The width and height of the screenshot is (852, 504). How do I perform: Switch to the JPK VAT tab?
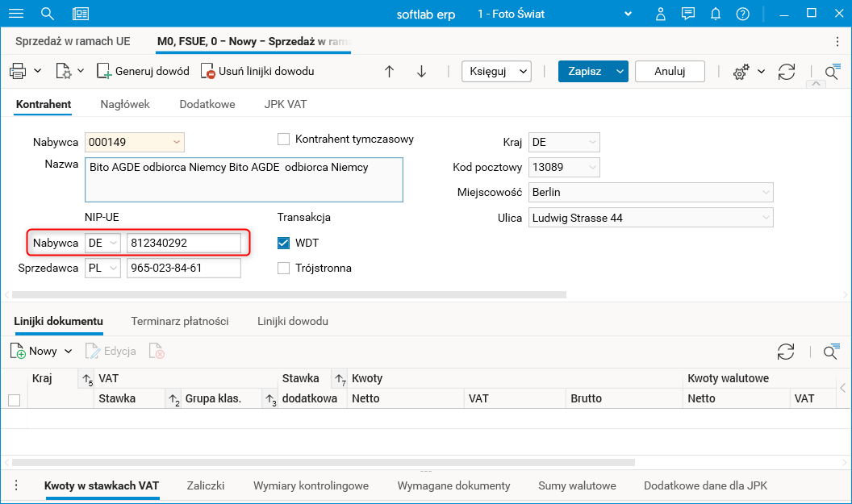[285, 104]
